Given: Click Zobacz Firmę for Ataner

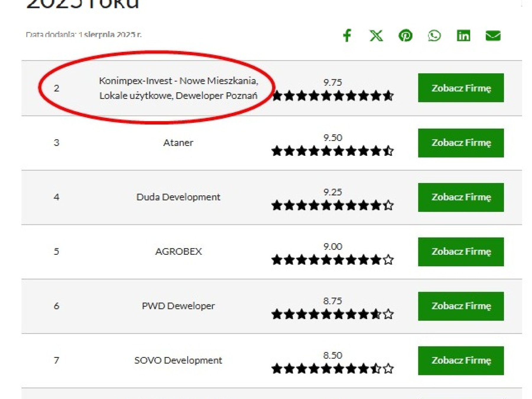Looking at the screenshot, I should 461,143.
